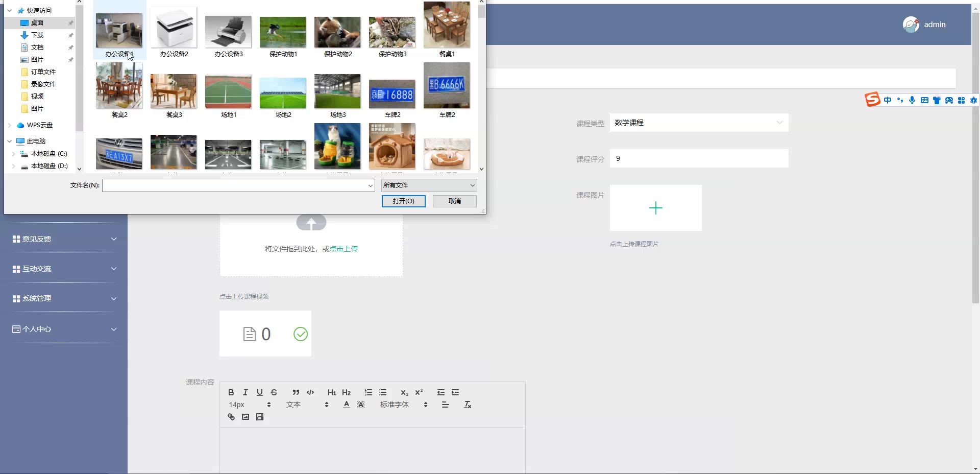
Task: Toggle italic formatting in the editor
Action: (245, 392)
